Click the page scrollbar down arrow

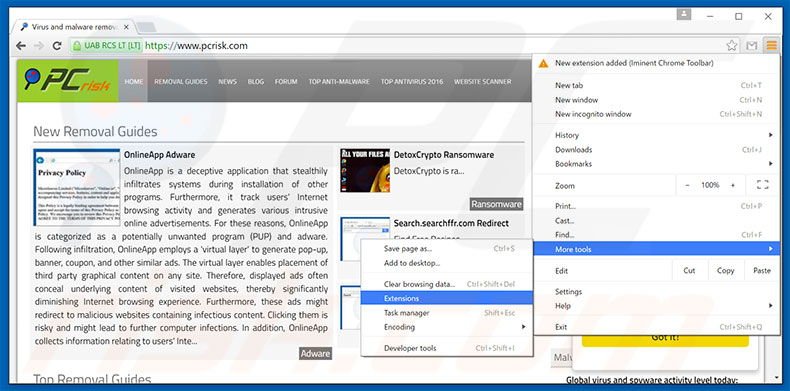(x=777, y=378)
